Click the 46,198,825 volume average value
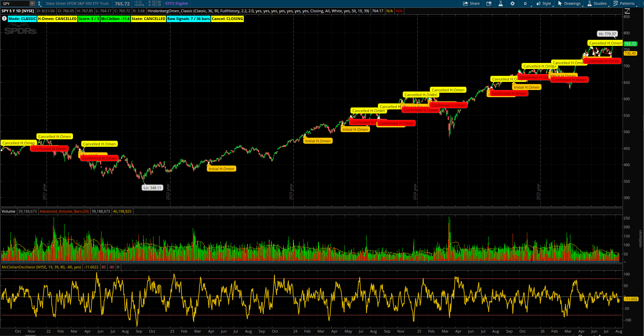644x336 pixels. pos(122,211)
